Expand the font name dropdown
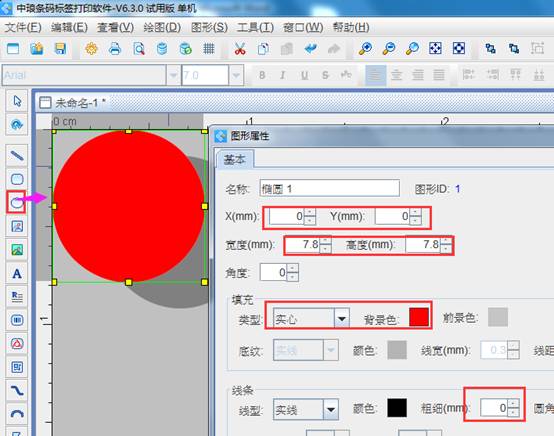This screenshot has height=436, width=554. 173,75
